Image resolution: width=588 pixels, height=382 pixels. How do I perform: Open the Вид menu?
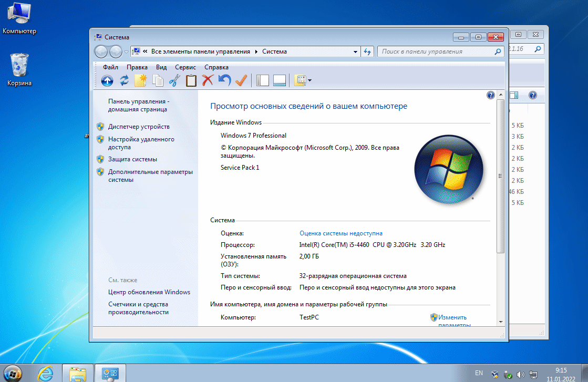161,67
